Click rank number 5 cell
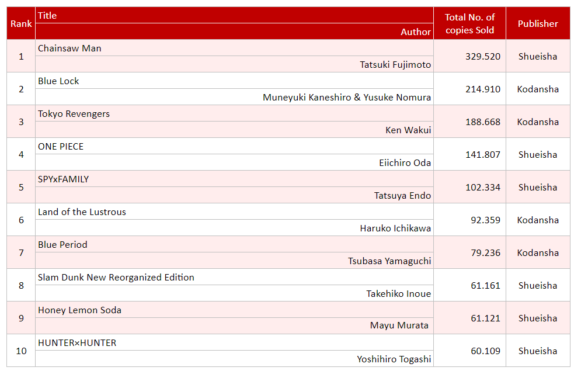588x374 pixels. [x=21, y=187]
